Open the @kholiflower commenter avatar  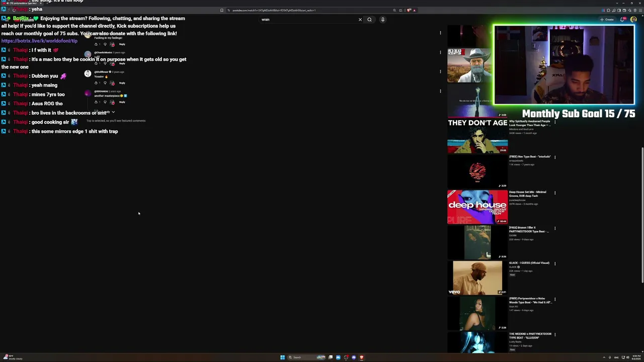[88, 74]
